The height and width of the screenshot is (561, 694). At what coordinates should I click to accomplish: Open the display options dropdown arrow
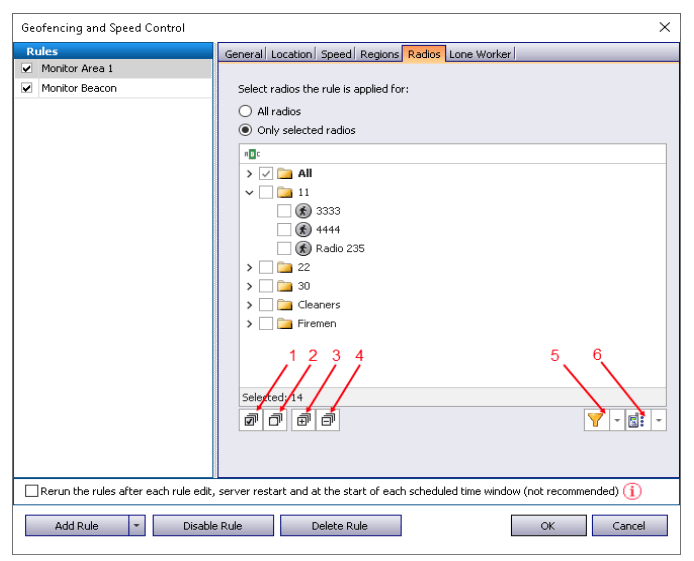(659, 420)
